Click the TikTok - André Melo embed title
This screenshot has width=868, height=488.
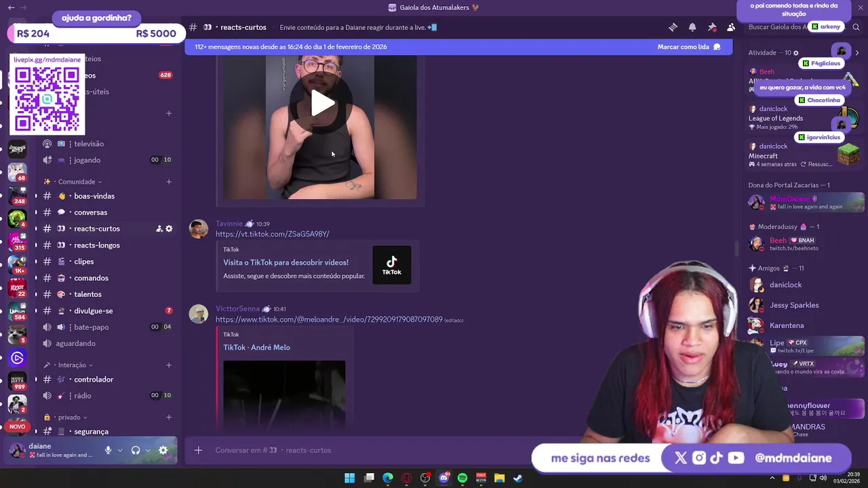point(256,348)
